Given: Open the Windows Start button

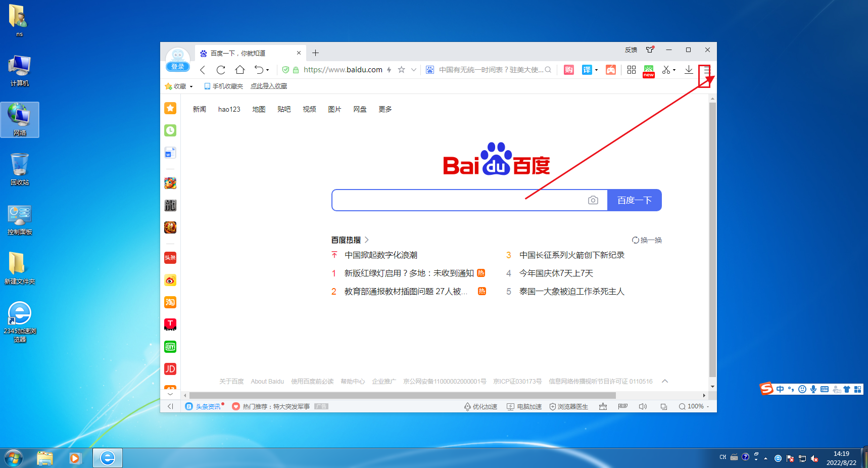Looking at the screenshot, I should click(x=14, y=458).
